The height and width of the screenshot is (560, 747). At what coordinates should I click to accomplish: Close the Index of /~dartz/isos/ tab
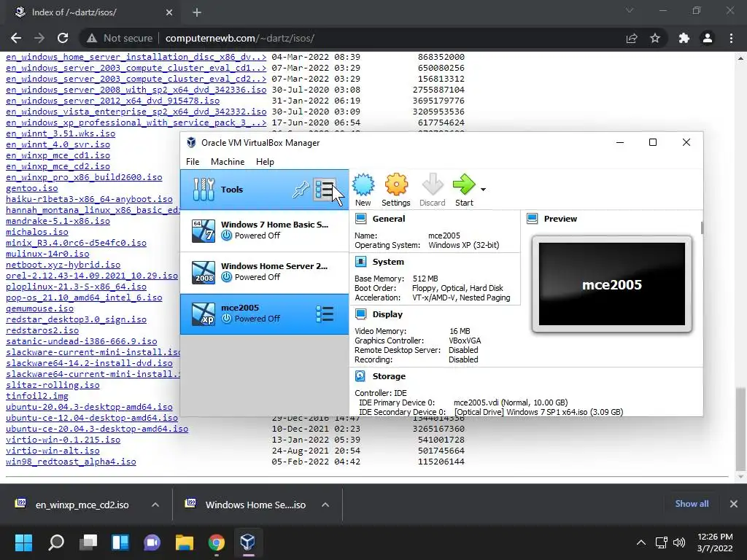pyautogui.click(x=169, y=12)
